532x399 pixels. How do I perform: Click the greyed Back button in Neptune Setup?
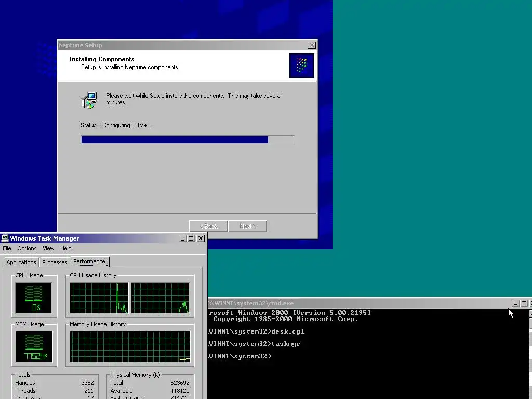click(x=208, y=226)
